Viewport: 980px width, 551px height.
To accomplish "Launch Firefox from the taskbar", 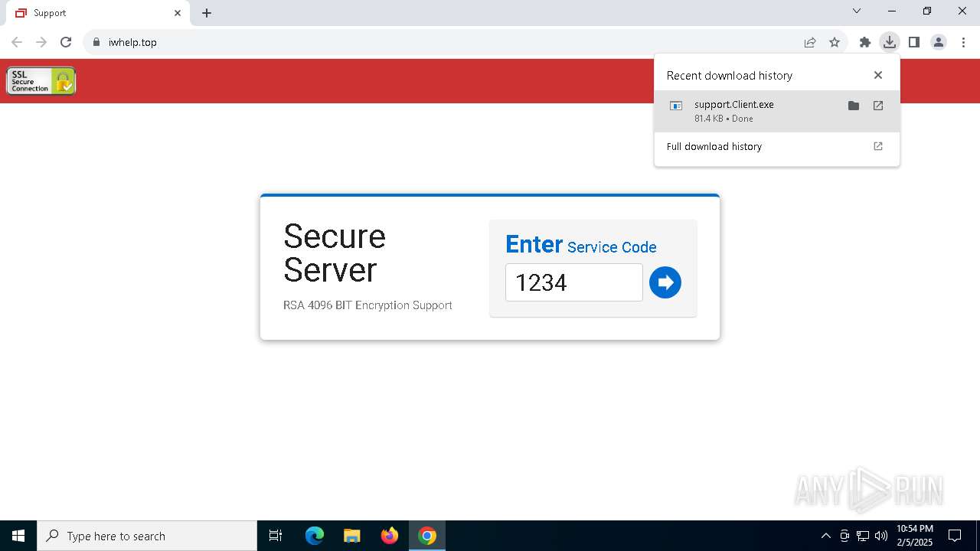I will tap(390, 536).
